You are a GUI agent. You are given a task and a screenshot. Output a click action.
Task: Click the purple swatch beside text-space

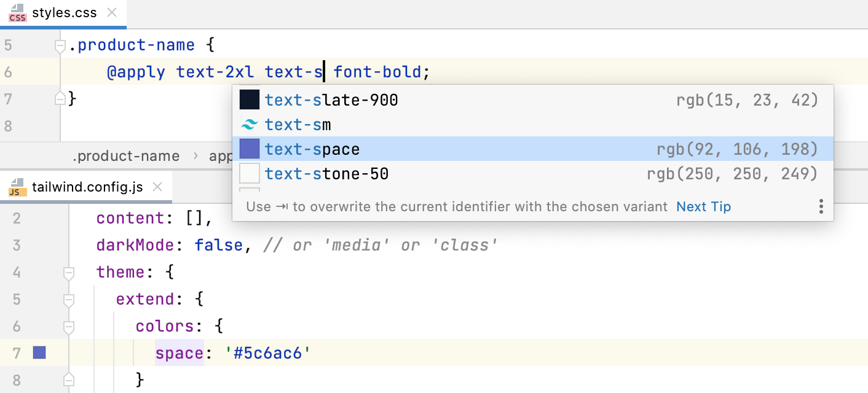(x=251, y=149)
